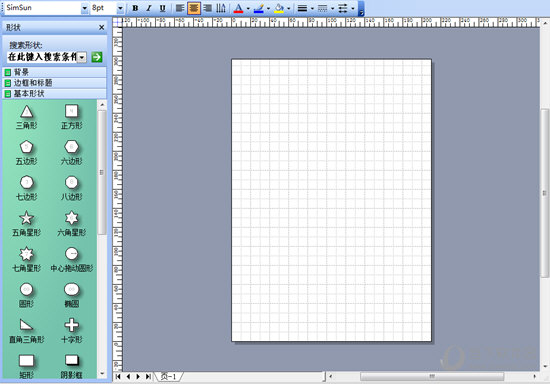Image resolution: width=550 pixels, height=384 pixels.
Task: Select the 十字形 cross shape
Action: (x=72, y=331)
